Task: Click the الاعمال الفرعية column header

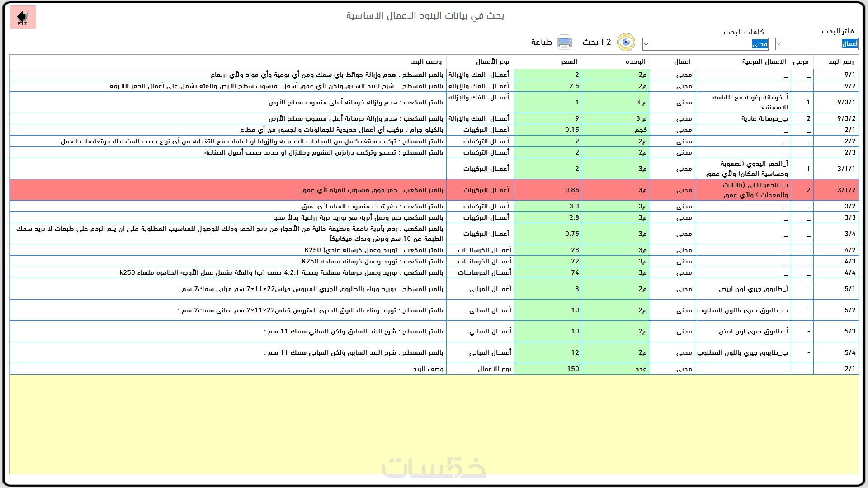Action: click(764, 62)
